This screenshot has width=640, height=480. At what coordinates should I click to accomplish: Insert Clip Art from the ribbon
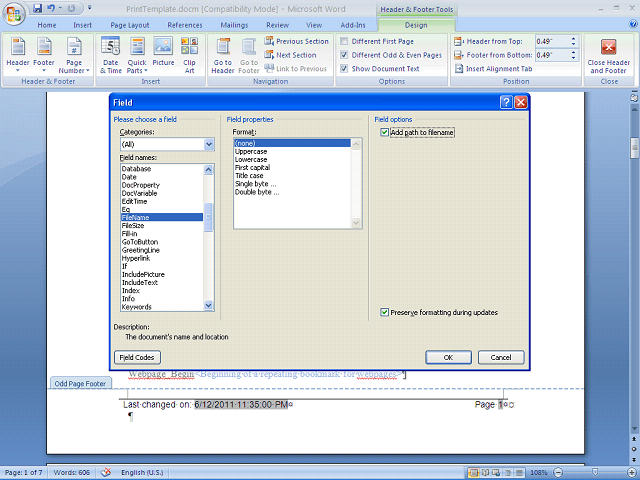pos(189,55)
